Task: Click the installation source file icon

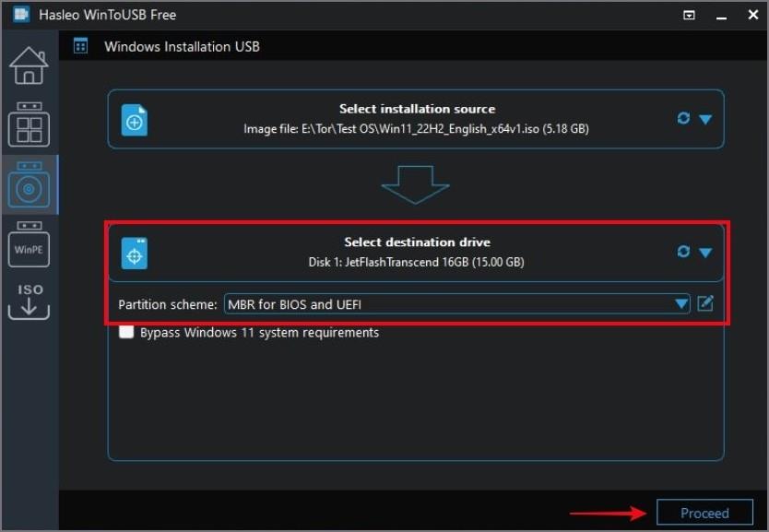Action: [135, 120]
